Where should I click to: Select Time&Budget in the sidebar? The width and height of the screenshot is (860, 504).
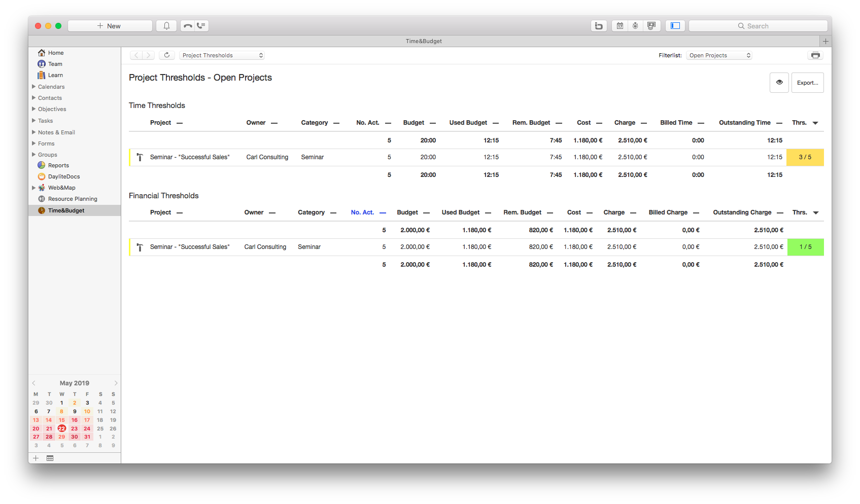click(x=75, y=210)
